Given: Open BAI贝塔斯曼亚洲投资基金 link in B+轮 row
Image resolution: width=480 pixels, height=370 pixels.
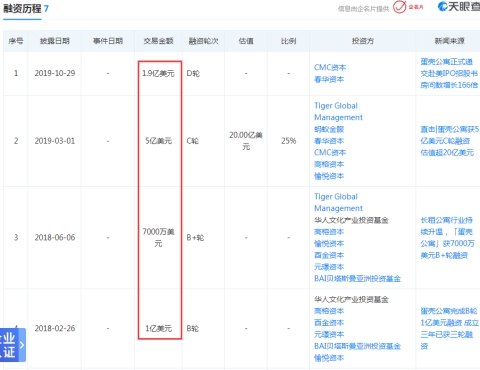Looking at the screenshot, I should (x=357, y=278).
